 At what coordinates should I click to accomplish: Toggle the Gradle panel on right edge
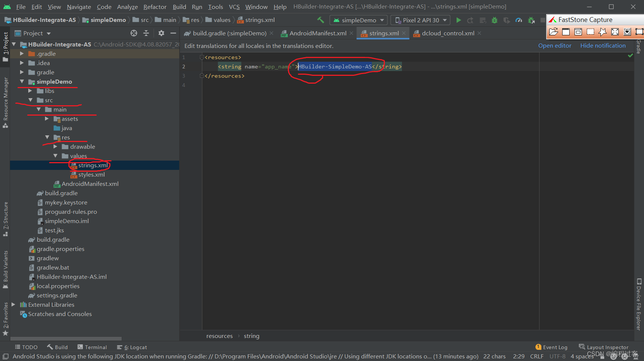(639, 46)
